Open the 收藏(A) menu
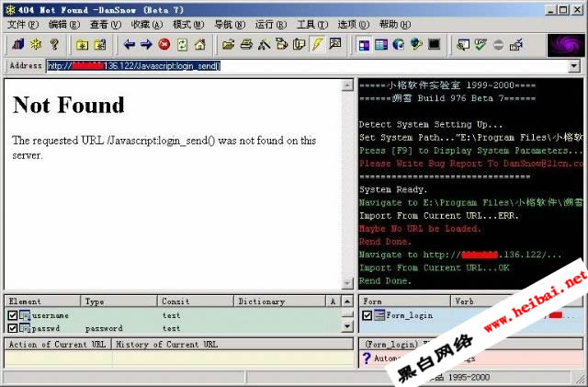 click(x=147, y=25)
